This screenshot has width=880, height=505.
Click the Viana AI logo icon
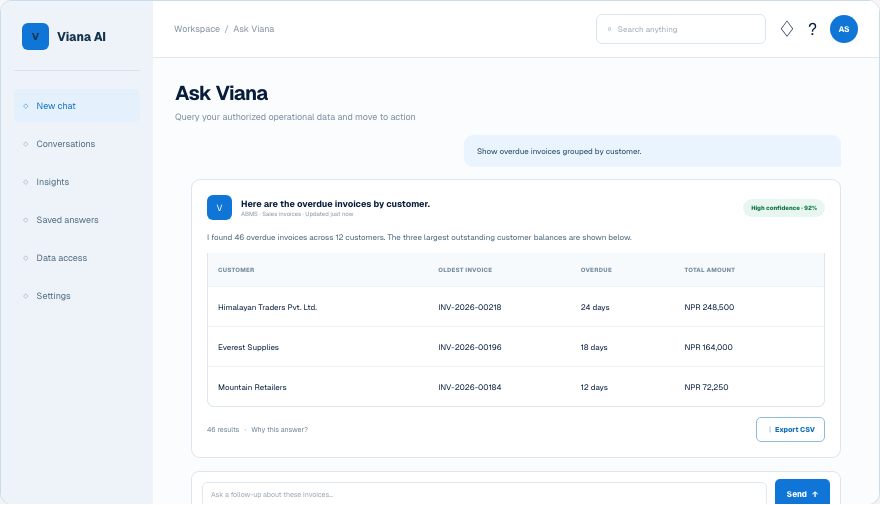[x=35, y=36]
